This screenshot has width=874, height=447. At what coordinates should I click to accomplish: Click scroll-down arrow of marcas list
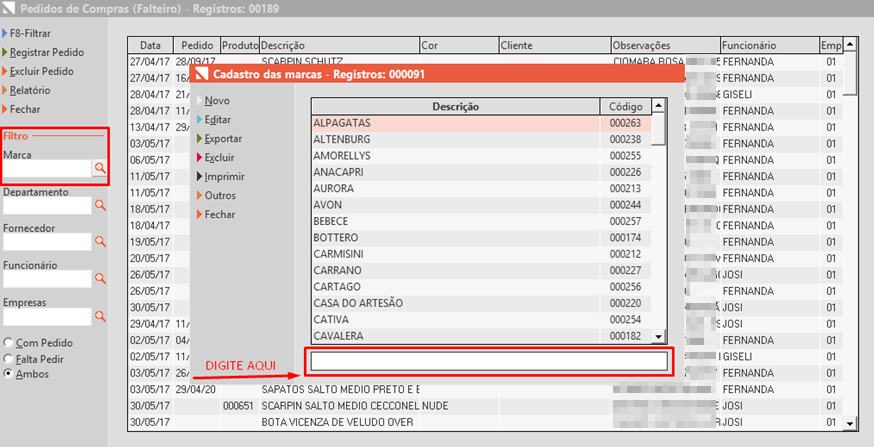pos(659,337)
